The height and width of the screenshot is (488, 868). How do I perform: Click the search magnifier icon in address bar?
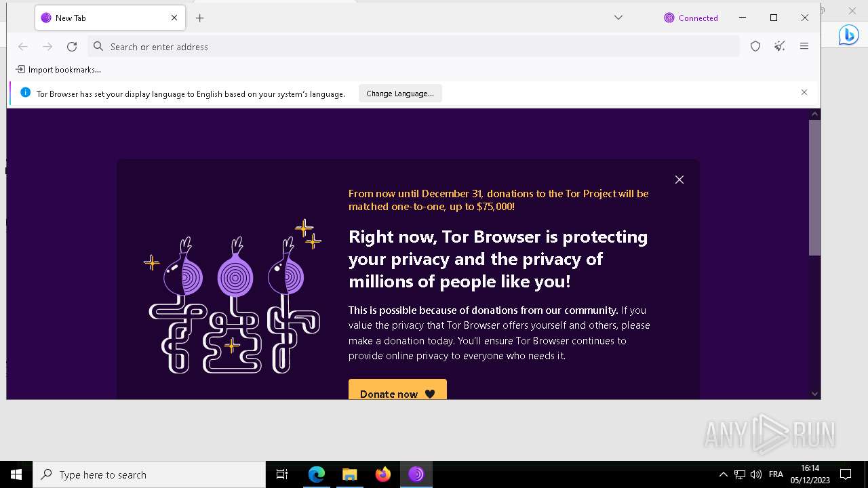pyautogui.click(x=98, y=47)
